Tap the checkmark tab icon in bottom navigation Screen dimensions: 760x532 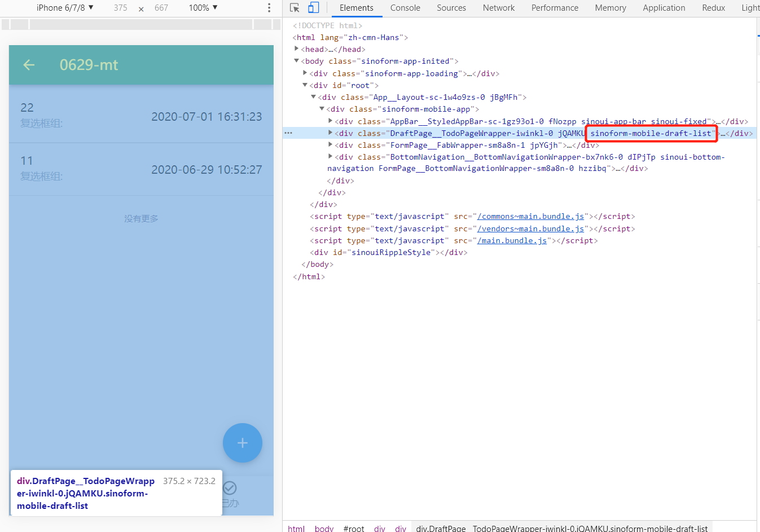click(x=230, y=488)
